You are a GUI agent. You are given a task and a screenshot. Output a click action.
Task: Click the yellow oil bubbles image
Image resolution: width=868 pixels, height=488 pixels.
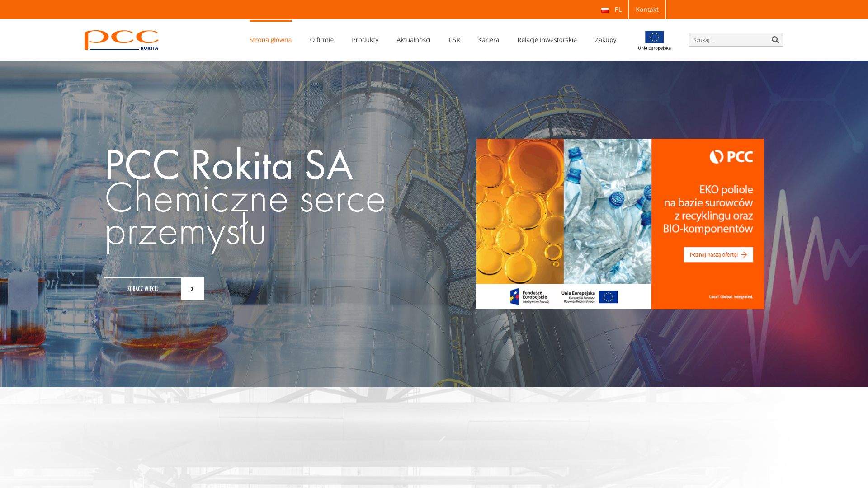tap(520, 211)
